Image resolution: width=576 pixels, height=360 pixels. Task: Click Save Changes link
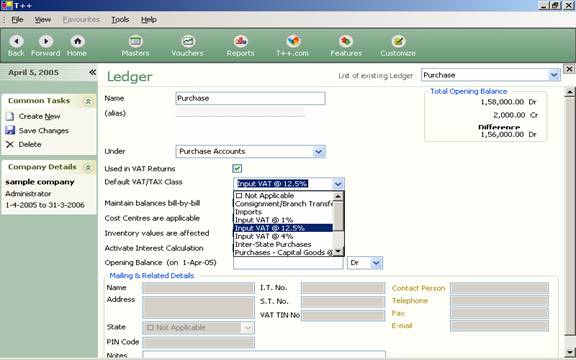(44, 130)
